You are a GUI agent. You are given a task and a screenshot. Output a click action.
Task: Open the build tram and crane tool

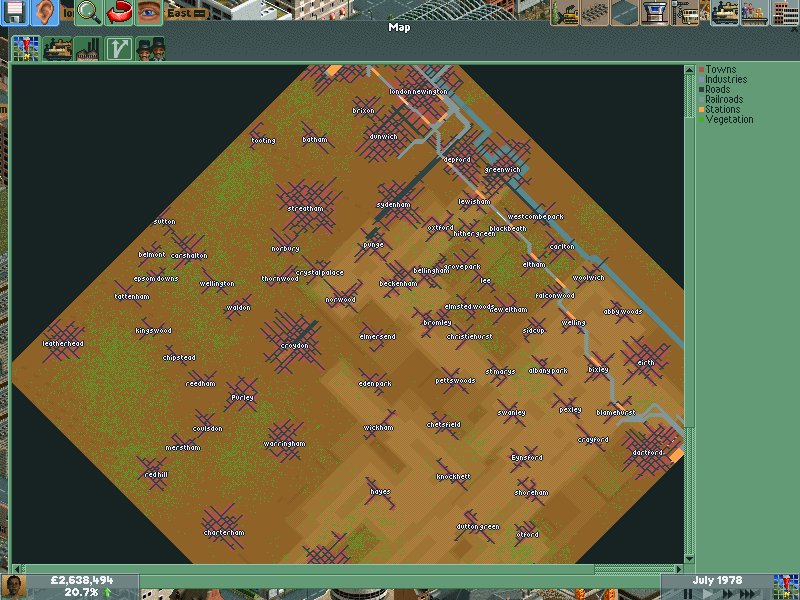(685, 12)
